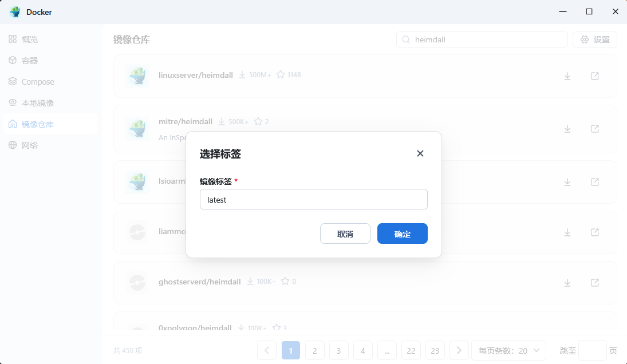Click the mitre/heimdall name

(186, 121)
